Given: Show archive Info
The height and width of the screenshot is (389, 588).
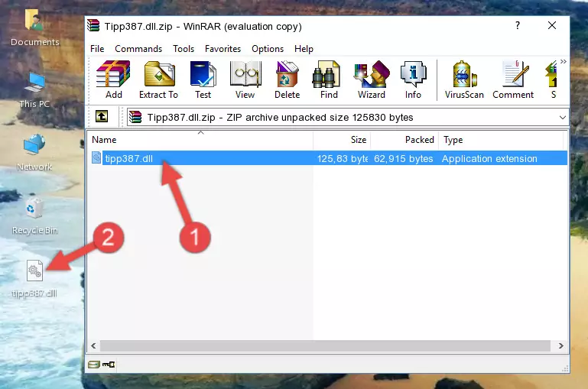Looking at the screenshot, I should coord(413,79).
